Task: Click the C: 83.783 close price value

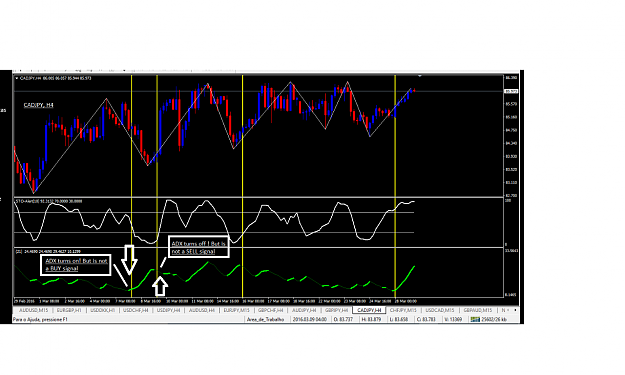Action: pyautogui.click(x=426, y=319)
